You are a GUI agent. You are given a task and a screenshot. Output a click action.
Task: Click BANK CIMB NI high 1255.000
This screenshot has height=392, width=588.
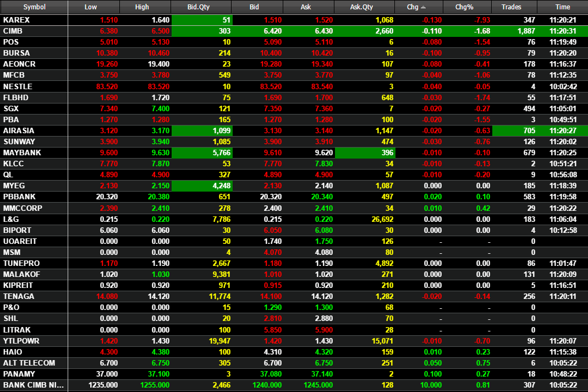[x=155, y=385]
